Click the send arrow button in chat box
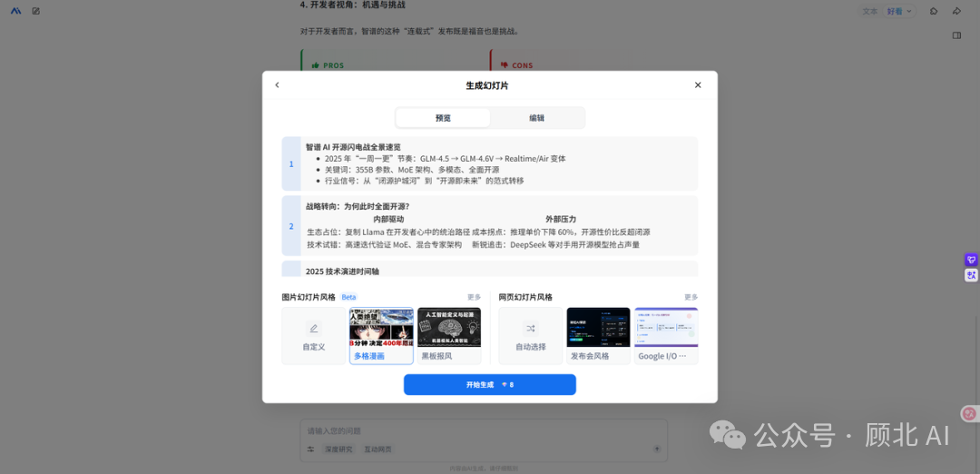 656,449
